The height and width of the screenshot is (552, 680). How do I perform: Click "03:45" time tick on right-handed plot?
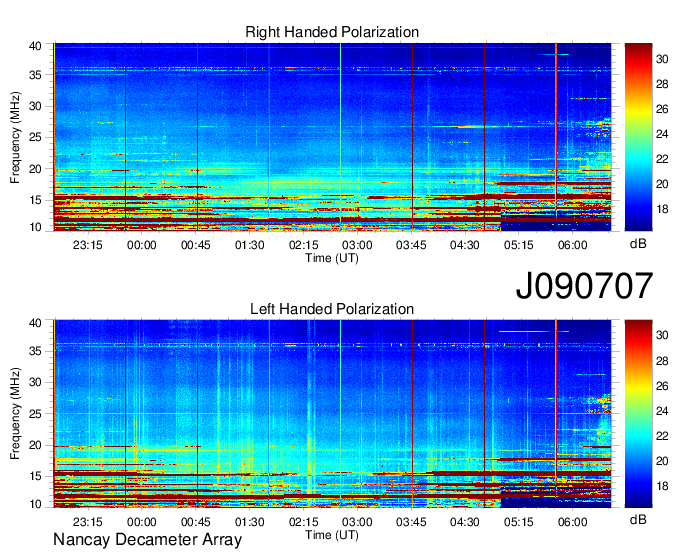pyautogui.click(x=411, y=245)
